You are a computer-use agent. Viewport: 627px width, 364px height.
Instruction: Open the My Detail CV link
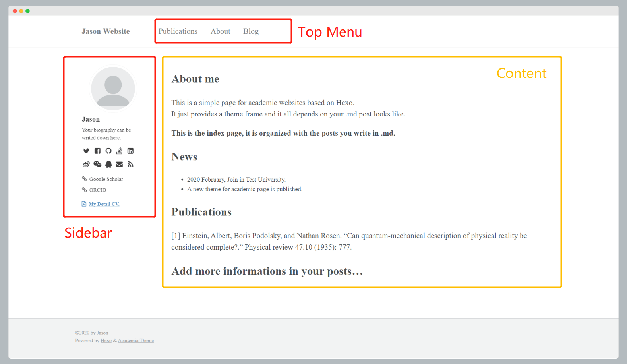[104, 204]
